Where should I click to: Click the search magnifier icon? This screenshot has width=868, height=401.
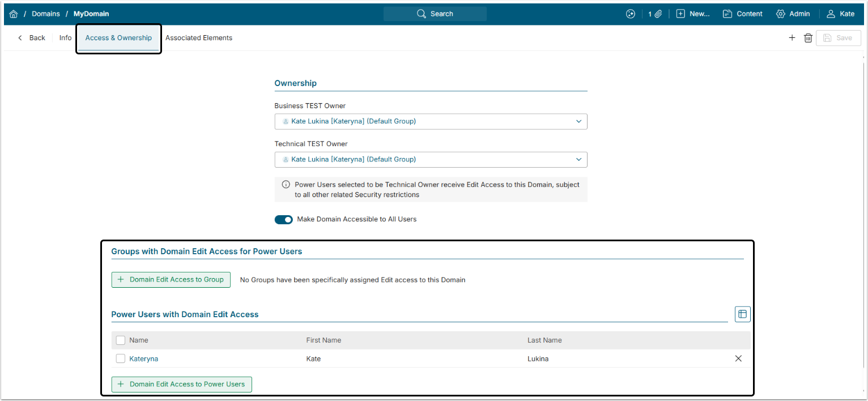tap(421, 14)
